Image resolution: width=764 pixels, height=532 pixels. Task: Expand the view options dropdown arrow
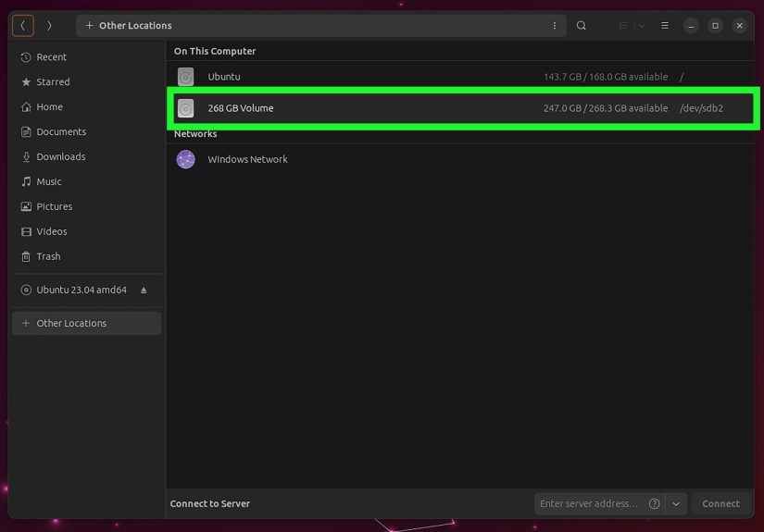[642, 25]
